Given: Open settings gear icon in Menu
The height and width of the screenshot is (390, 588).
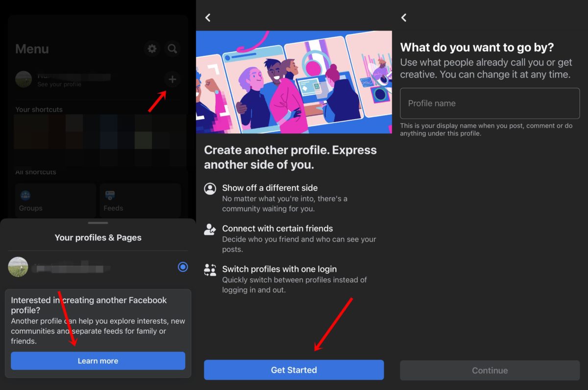Looking at the screenshot, I should [x=152, y=49].
